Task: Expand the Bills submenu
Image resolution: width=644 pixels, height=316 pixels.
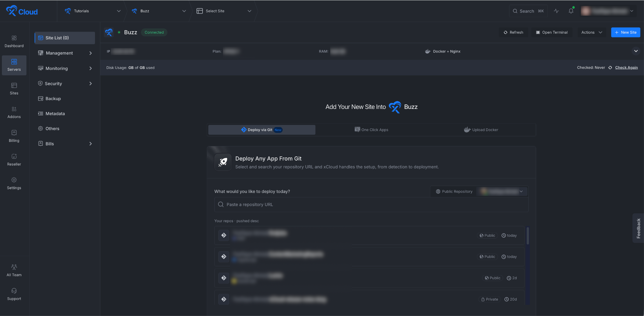Action: click(64, 144)
